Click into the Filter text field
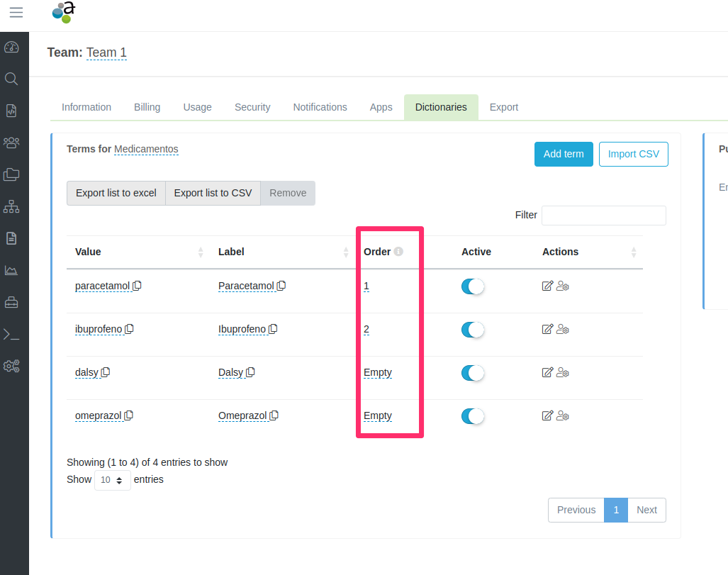 [x=603, y=216]
